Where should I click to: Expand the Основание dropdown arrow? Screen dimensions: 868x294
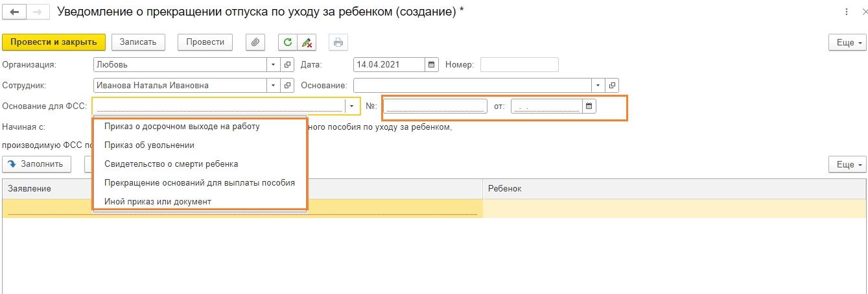click(598, 85)
